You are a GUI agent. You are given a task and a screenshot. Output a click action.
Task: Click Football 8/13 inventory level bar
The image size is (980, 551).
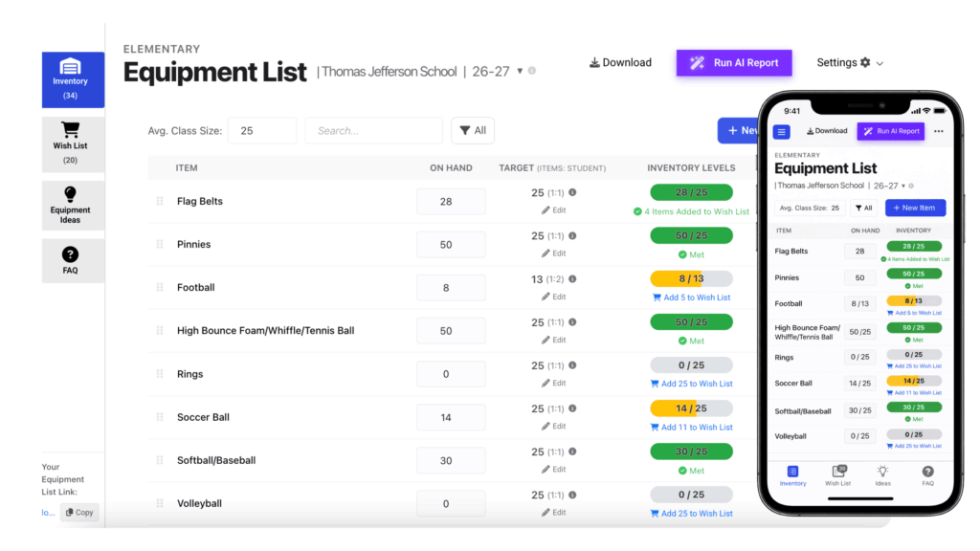coord(691,278)
